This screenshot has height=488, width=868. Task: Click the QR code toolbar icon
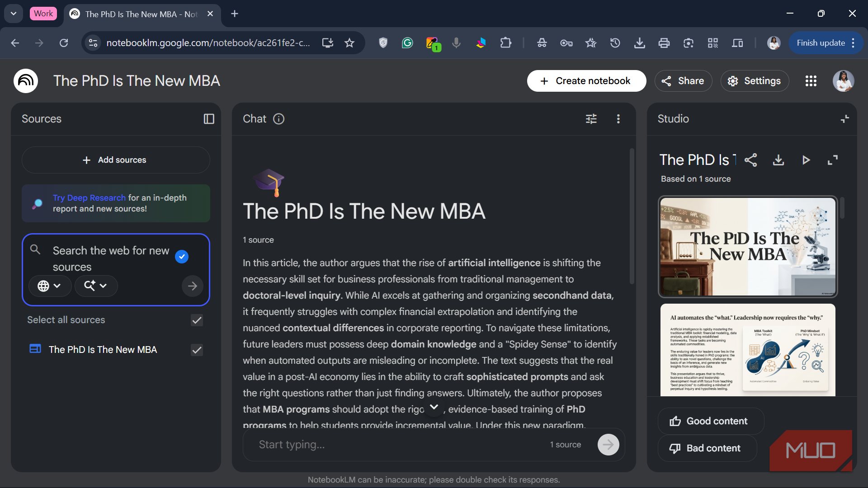click(713, 43)
